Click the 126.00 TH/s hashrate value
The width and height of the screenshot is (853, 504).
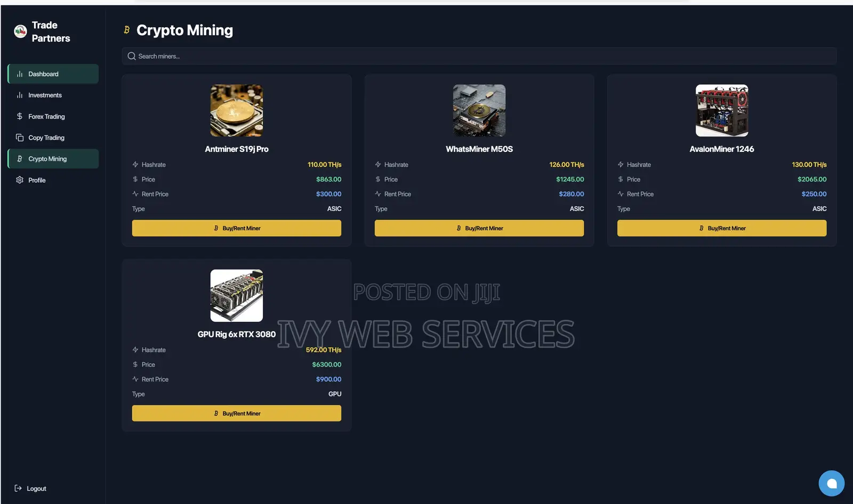coord(567,165)
